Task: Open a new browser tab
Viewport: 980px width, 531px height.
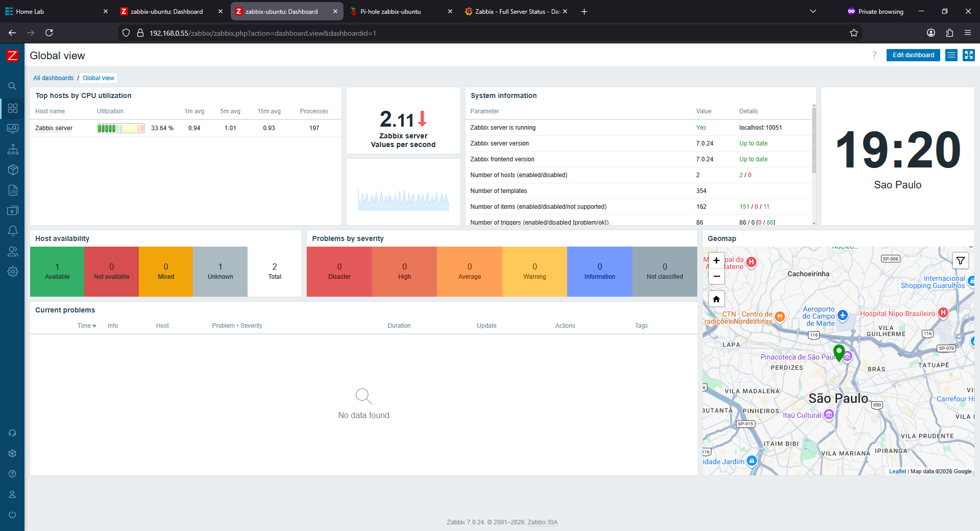Action: tap(584, 11)
